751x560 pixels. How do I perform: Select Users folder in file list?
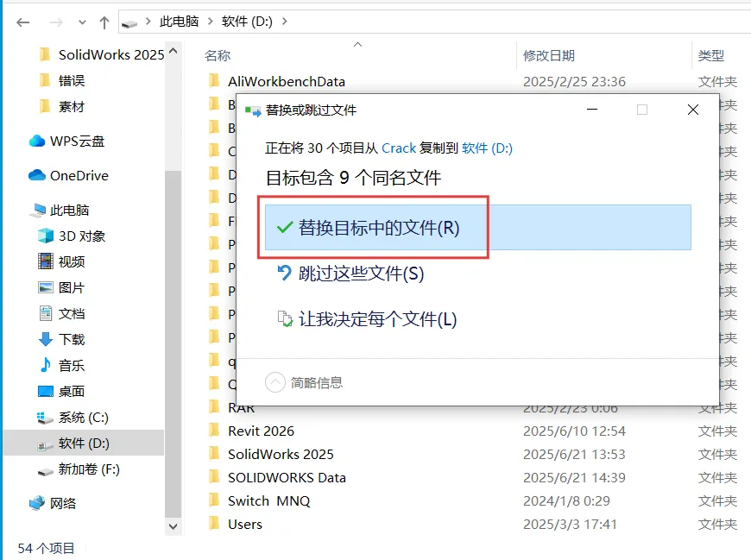click(x=245, y=524)
